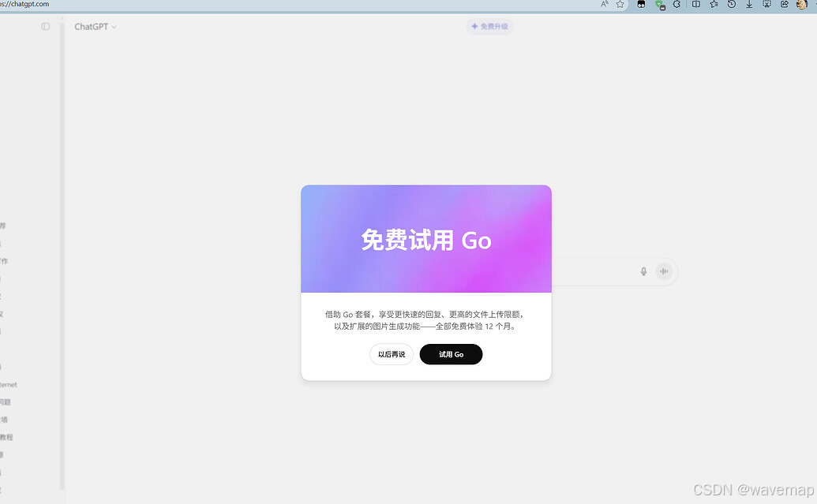This screenshot has height=504, width=817.
Task: Click the 试用 Go button
Action: [451, 354]
